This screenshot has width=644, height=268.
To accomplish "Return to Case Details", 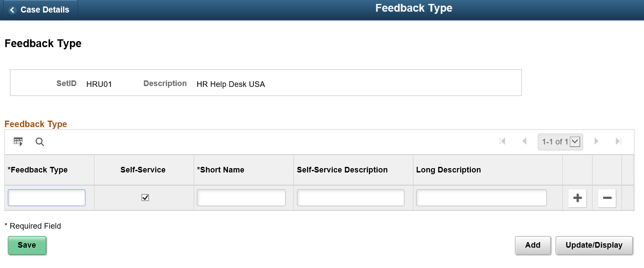I will point(41,10).
